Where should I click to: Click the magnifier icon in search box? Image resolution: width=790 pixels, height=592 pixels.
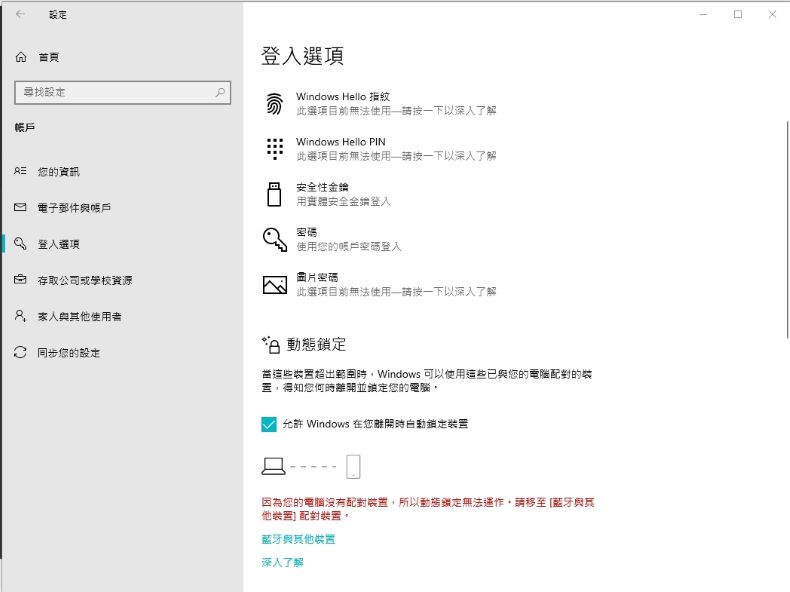point(220,92)
